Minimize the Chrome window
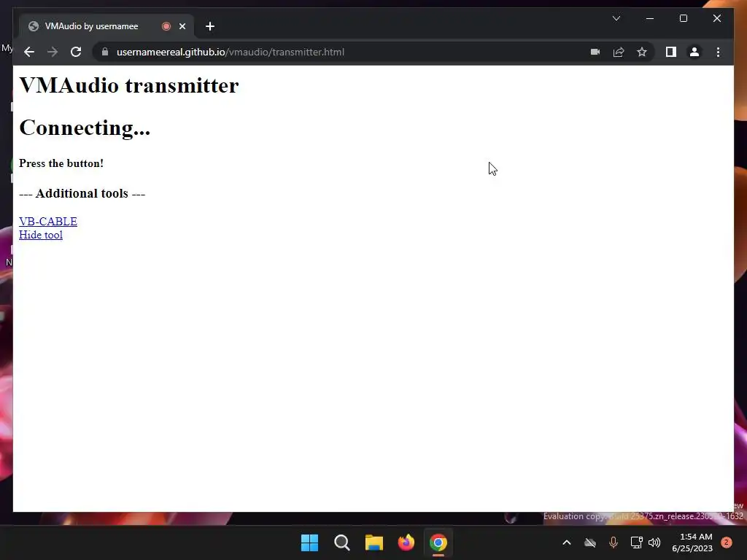This screenshot has height=560, width=747. point(650,18)
